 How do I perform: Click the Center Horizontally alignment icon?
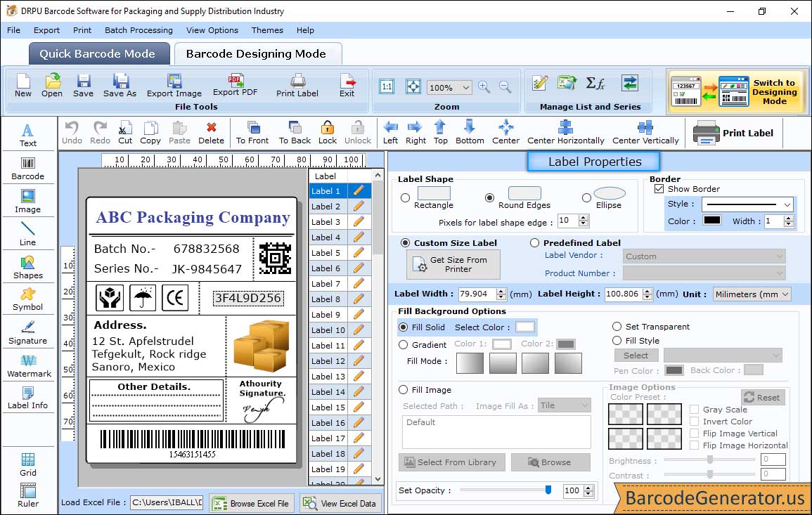click(565, 131)
